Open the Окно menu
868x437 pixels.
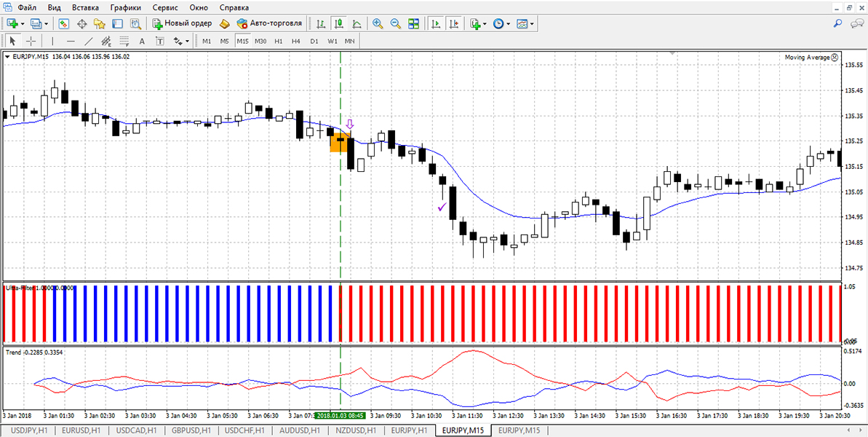199,8
